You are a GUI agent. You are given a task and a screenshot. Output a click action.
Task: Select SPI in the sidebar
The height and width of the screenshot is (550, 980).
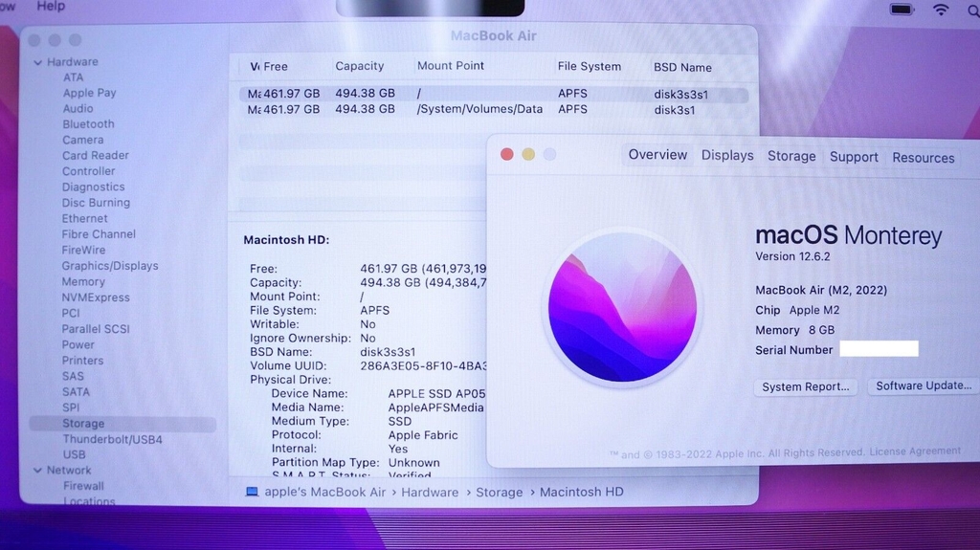71,407
